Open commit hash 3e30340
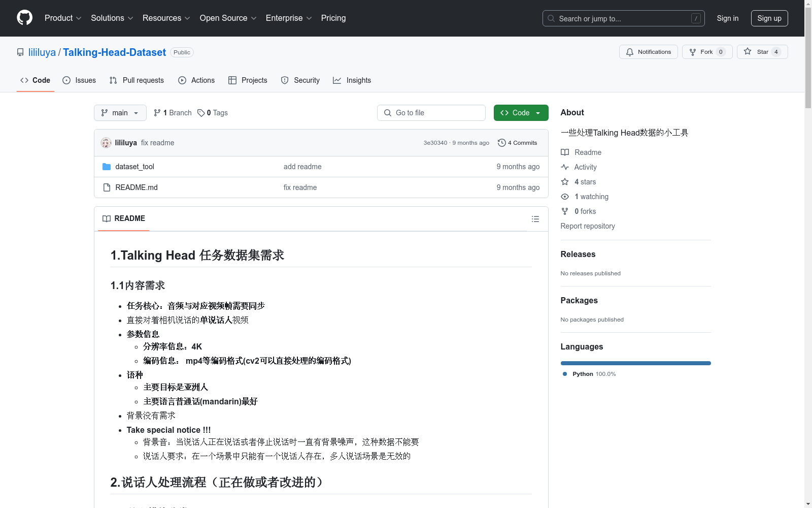812x508 pixels. coord(435,143)
